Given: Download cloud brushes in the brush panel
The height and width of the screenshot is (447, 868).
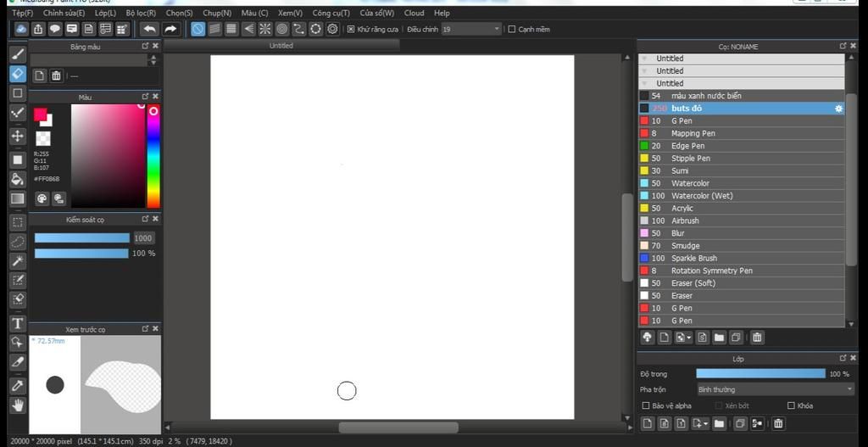Looking at the screenshot, I should 647,338.
